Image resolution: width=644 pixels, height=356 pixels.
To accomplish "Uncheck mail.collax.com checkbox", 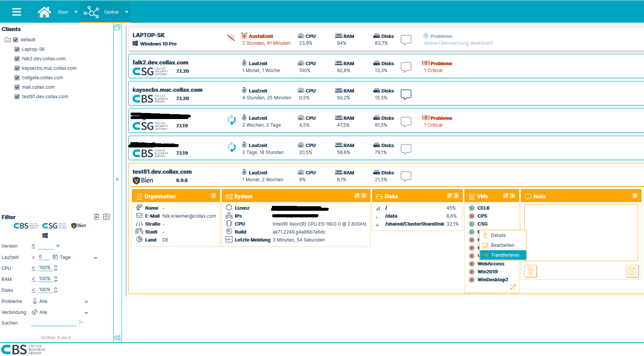I will [x=17, y=87].
